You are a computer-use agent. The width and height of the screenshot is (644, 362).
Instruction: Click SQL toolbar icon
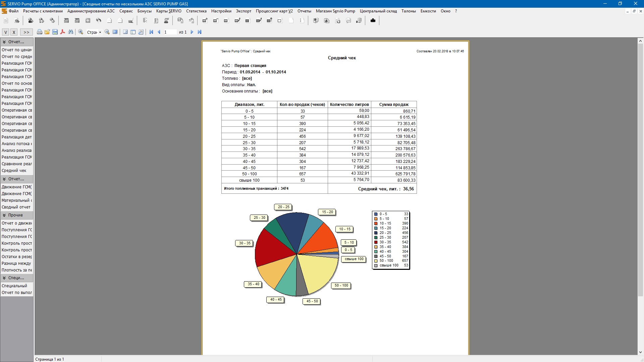pos(130,21)
